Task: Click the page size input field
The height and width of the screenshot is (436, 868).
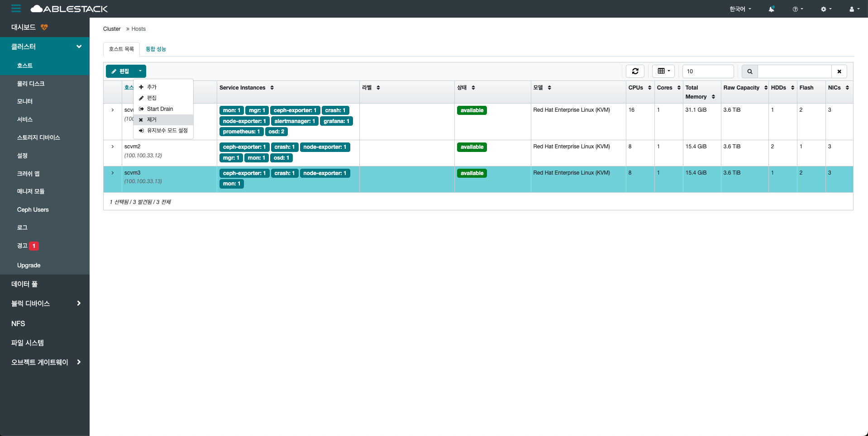Action: pos(708,71)
